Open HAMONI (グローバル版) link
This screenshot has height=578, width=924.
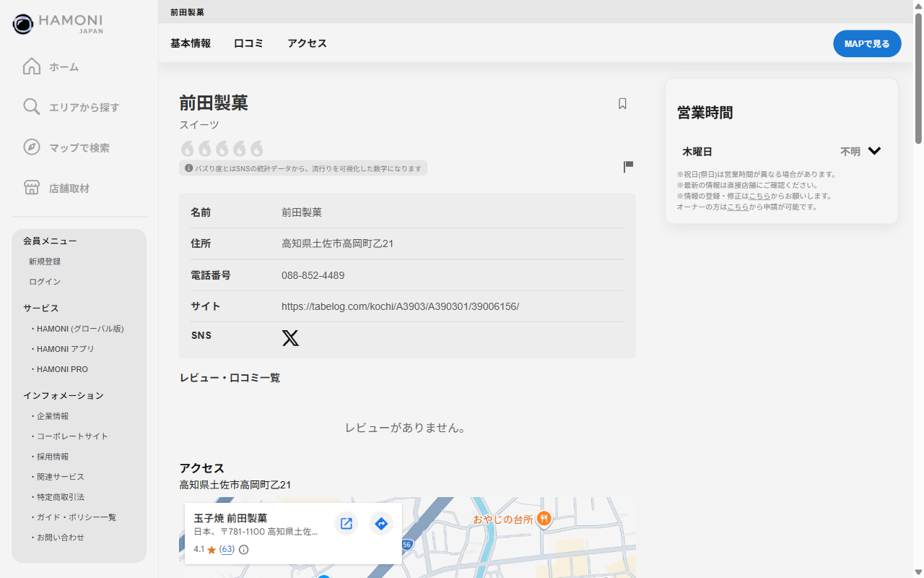pos(80,329)
